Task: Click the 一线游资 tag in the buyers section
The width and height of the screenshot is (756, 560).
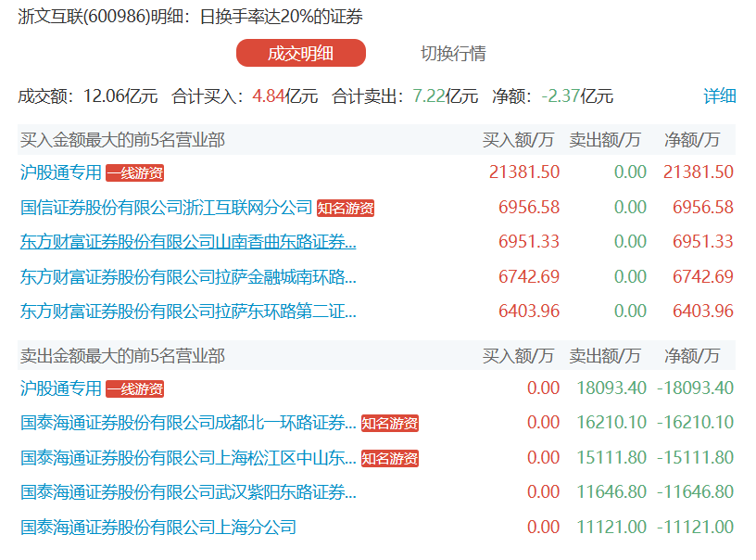Action: 134,172
